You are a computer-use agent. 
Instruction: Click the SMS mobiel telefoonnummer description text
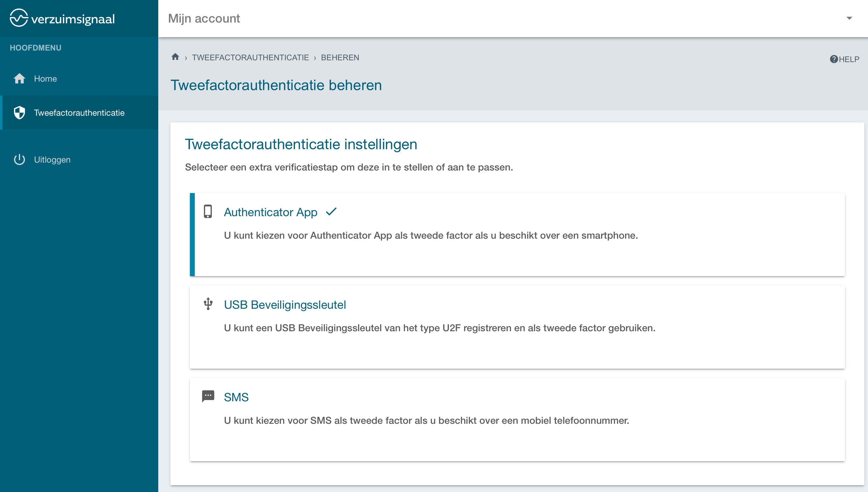[427, 421]
